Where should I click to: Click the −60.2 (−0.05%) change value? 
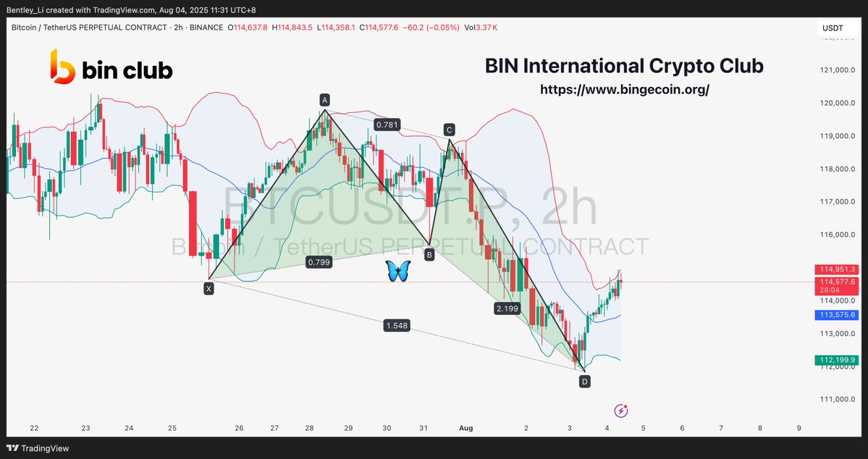(431, 27)
